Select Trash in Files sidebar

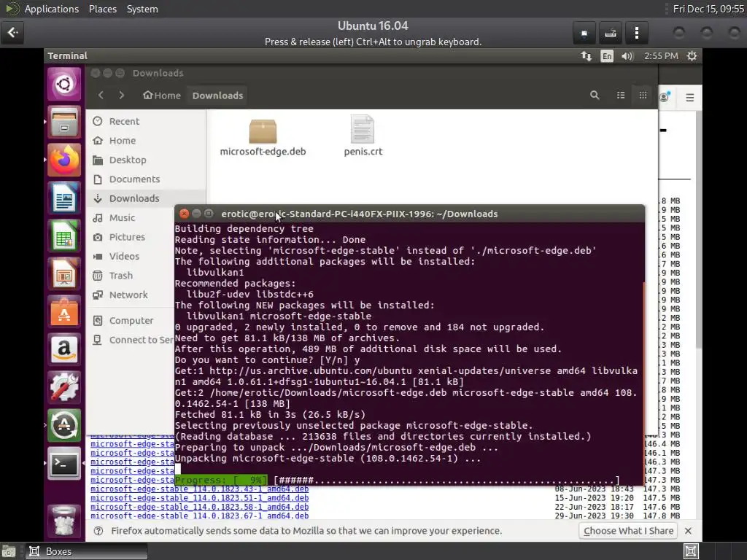pyautogui.click(x=131, y=276)
